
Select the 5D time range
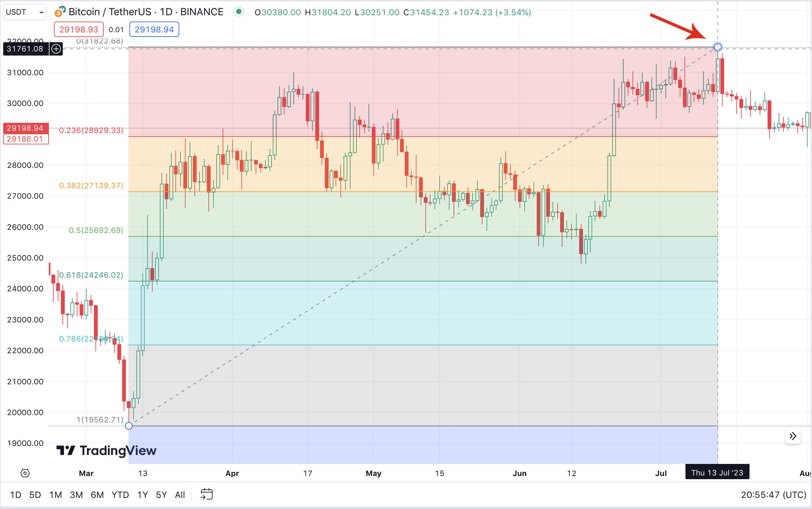(35, 494)
